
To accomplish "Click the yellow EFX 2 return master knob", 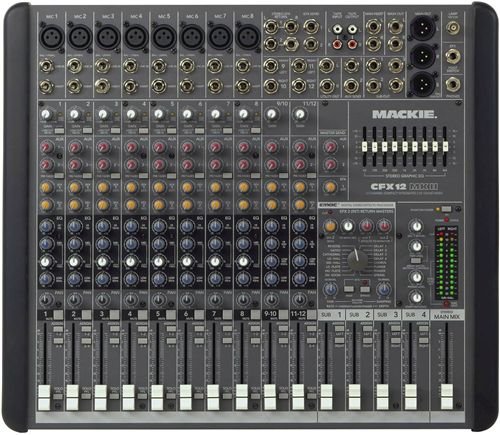I will (330, 226).
